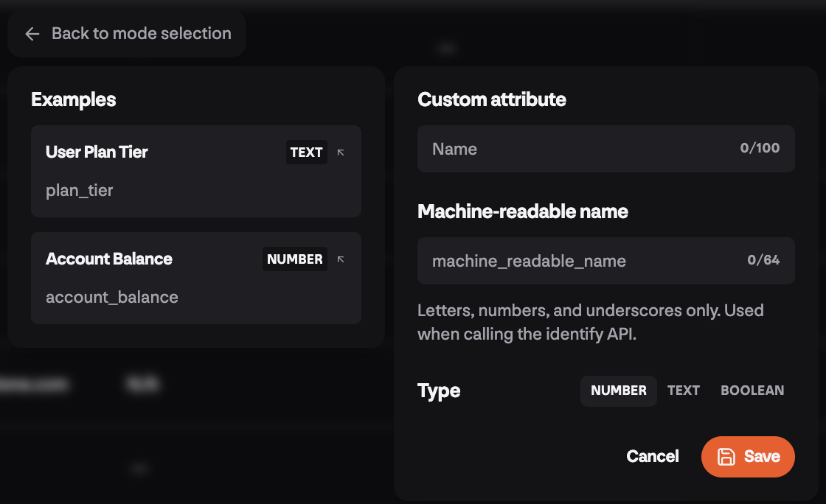The image size is (826, 504).
Task: Cancel custom attribute creation
Action: 653,456
